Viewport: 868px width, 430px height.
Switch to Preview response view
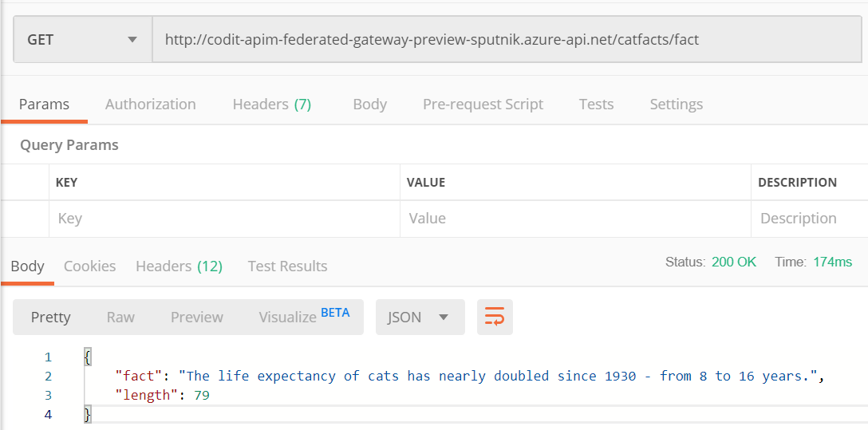pyautogui.click(x=196, y=318)
